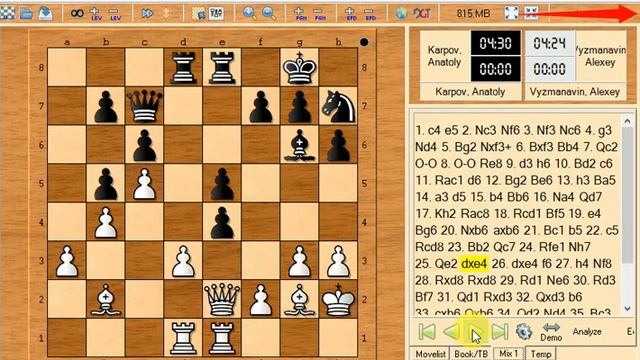The image size is (640, 360).
Task: Select the white bishop on g2
Action: [x=300, y=299]
